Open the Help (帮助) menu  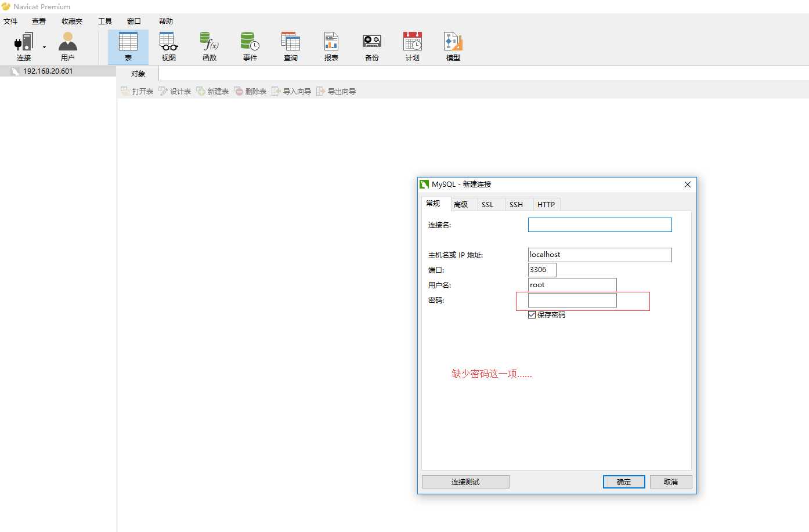pyautogui.click(x=166, y=21)
